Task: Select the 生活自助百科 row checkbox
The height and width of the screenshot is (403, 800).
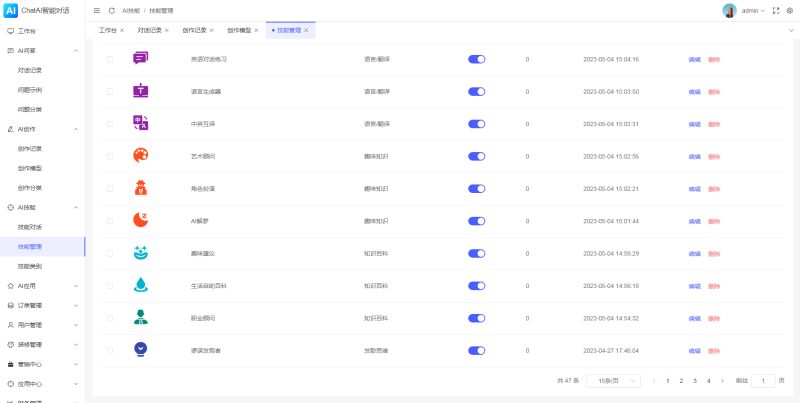Action: point(110,286)
